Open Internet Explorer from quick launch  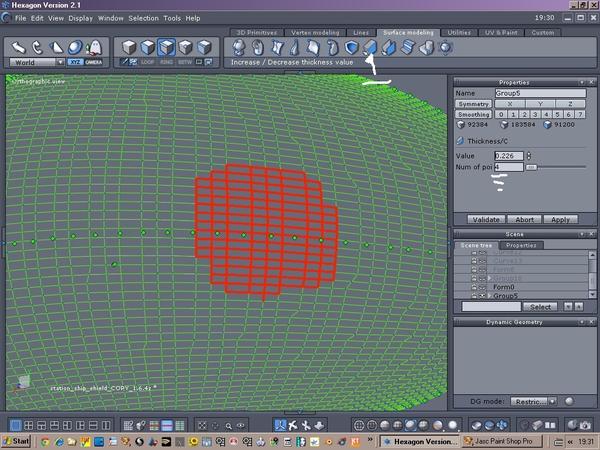tap(59, 442)
